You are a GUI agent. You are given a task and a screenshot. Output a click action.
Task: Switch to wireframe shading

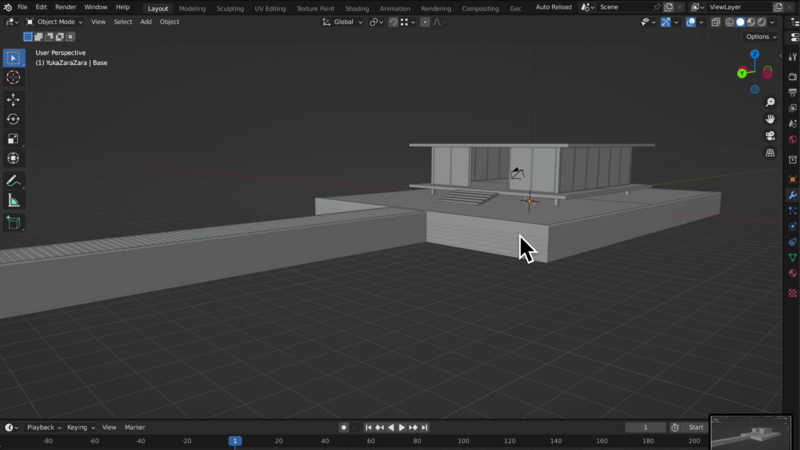tap(730, 22)
